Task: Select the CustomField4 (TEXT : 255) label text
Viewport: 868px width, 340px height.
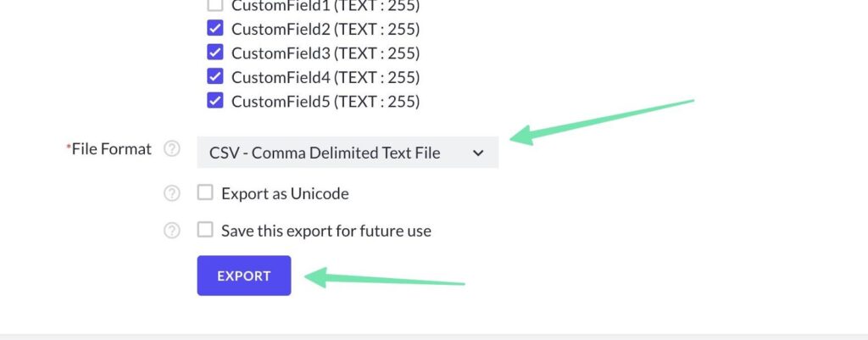Action: [325, 77]
